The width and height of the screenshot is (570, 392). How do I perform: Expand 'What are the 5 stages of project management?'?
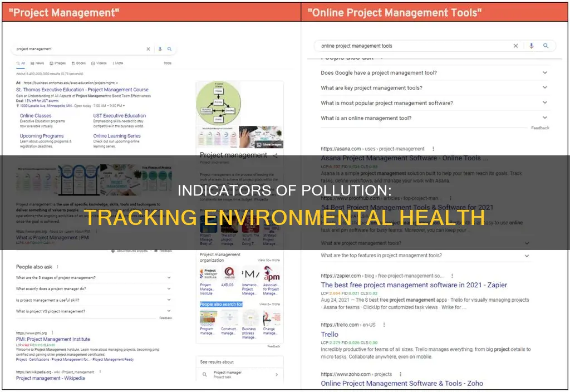point(94,277)
